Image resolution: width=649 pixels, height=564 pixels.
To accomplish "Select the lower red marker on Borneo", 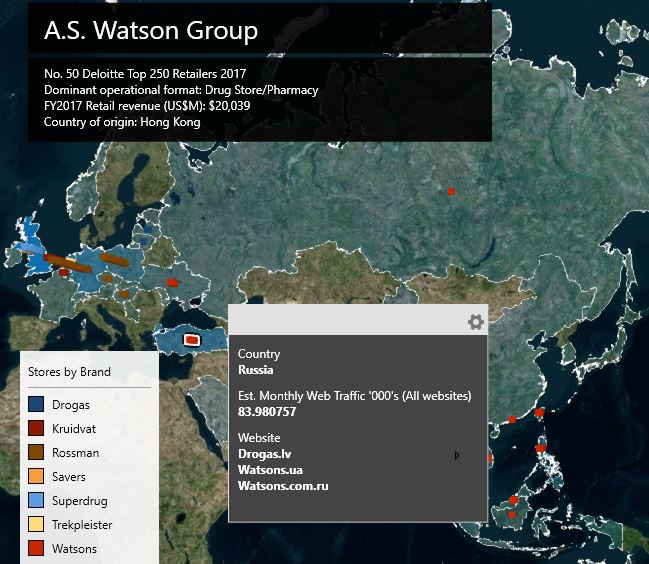I will coord(512,515).
